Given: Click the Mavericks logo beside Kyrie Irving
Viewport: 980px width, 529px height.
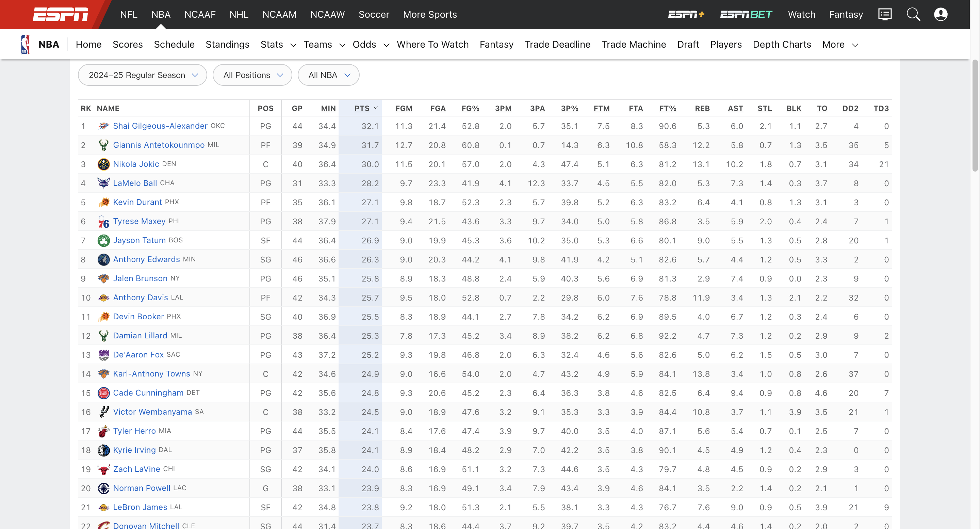Looking at the screenshot, I should (x=103, y=450).
